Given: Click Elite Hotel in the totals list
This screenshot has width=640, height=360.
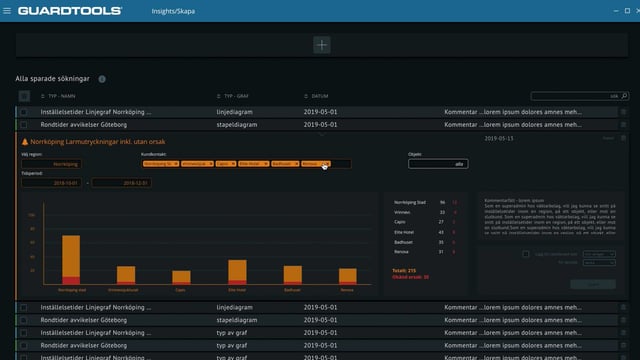Looking at the screenshot, I should [404, 232].
